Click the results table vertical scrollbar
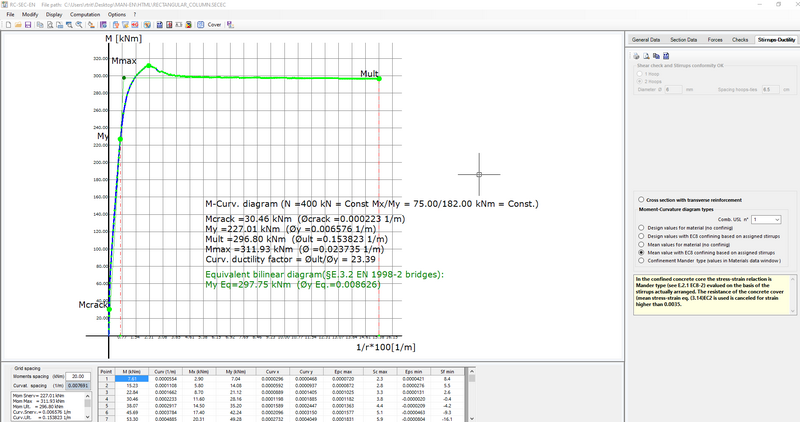The image size is (800, 422). pos(472,394)
